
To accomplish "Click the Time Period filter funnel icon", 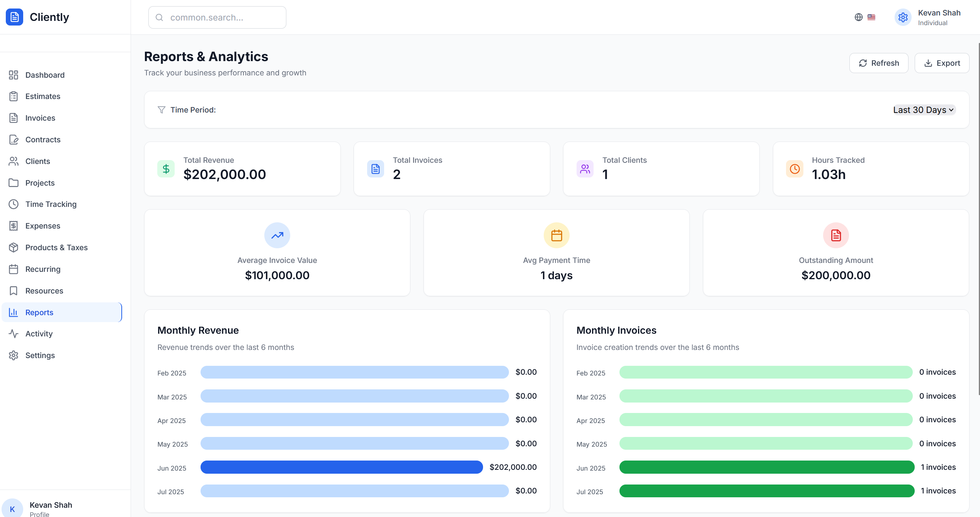I will coord(162,110).
